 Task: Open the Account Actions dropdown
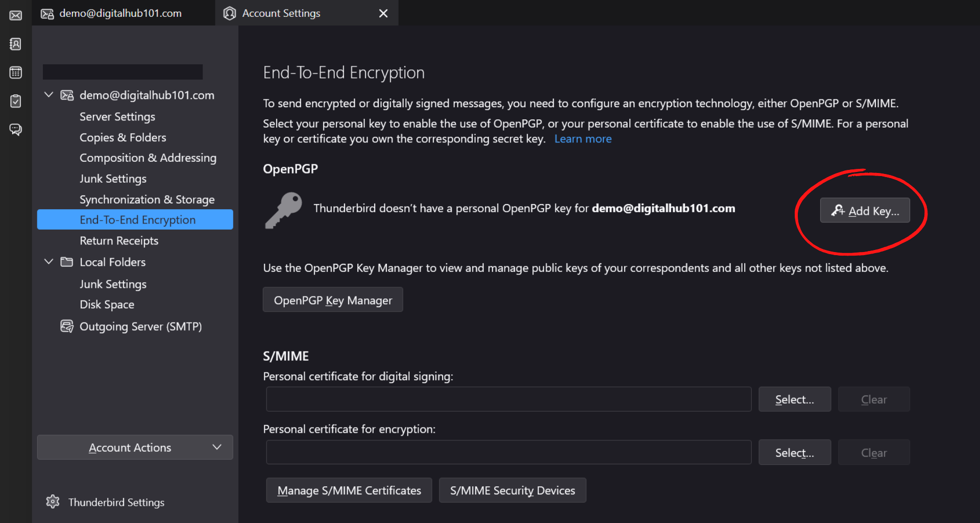pyautogui.click(x=135, y=447)
